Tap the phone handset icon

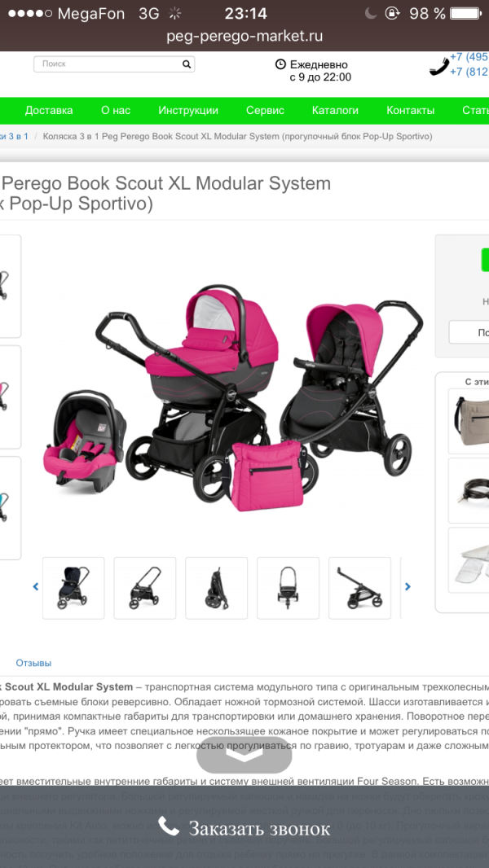(x=438, y=67)
